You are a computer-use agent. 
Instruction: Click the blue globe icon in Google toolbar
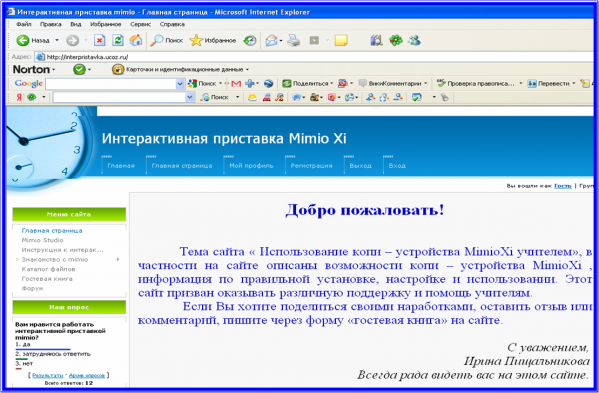click(x=269, y=83)
